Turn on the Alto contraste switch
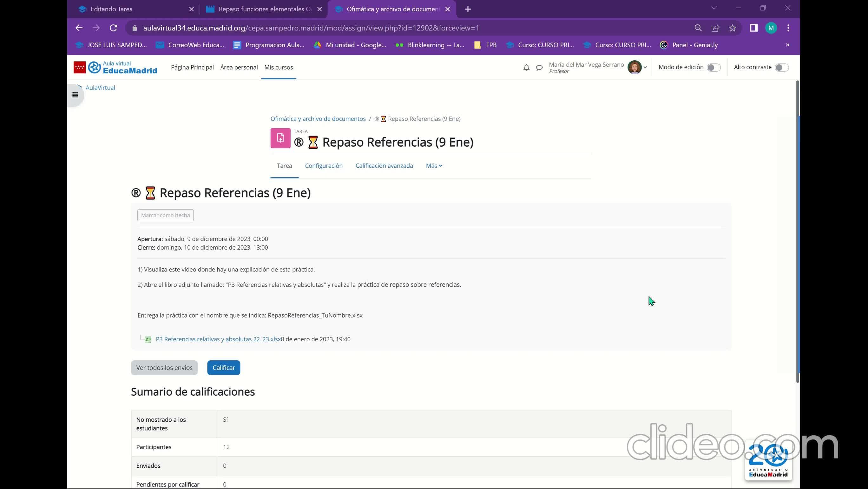This screenshot has height=489, width=868. tap(781, 67)
